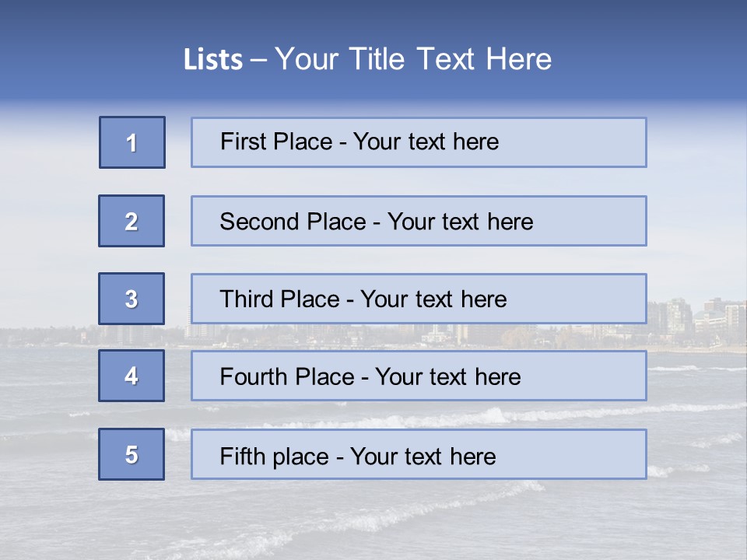Click the 'Fourth Place' text label
Screen dimensions: 747x560
(x=287, y=376)
